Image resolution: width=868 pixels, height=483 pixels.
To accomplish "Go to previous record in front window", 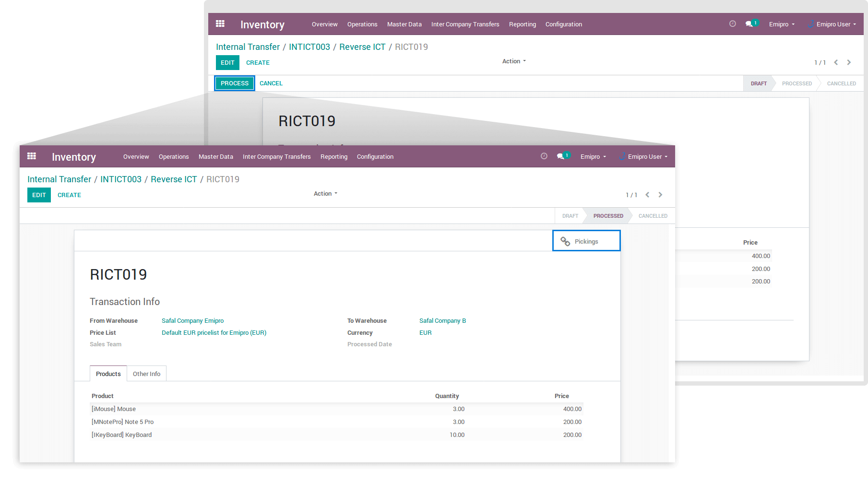I will 647,195.
